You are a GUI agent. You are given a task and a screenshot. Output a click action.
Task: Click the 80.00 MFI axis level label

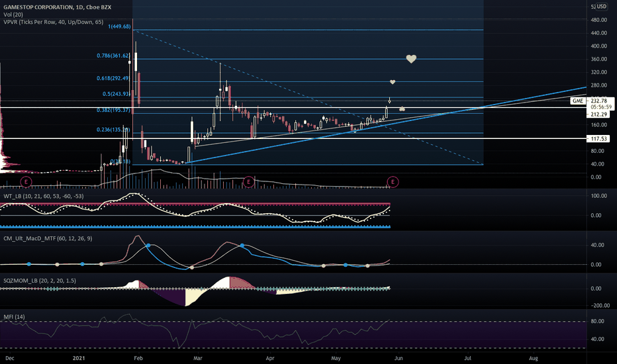click(x=597, y=321)
